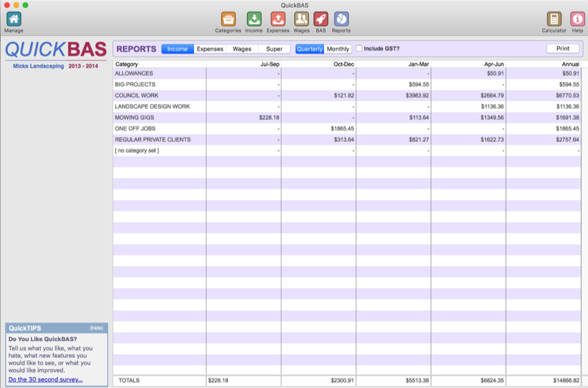Click the $5513.38 Jan-Mar total
The height and width of the screenshot is (388, 588).
[x=417, y=380]
